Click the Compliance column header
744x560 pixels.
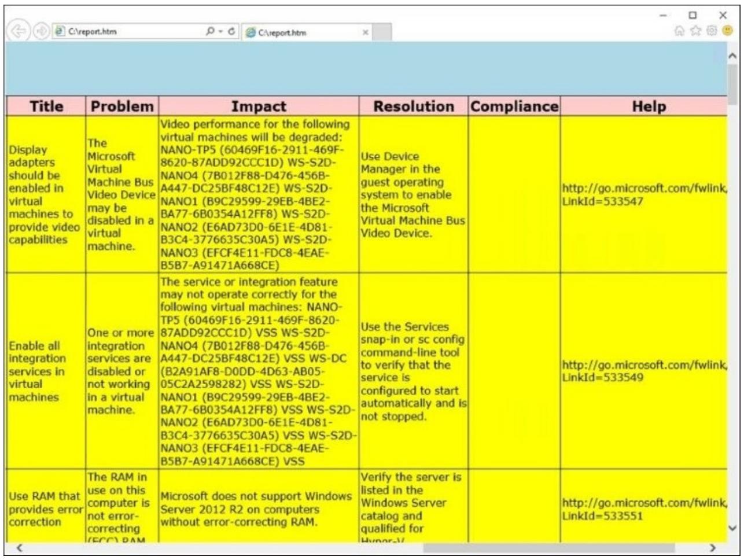pyautogui.click(x=514, y=106)
